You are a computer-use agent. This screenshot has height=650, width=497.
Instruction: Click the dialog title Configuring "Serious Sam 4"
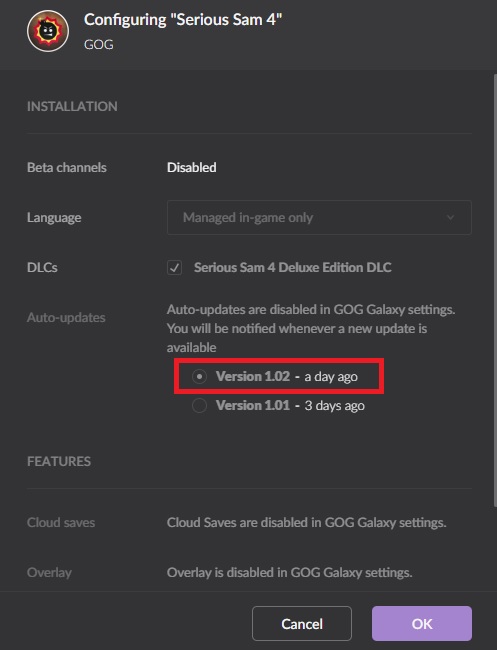tap(183, 19)
